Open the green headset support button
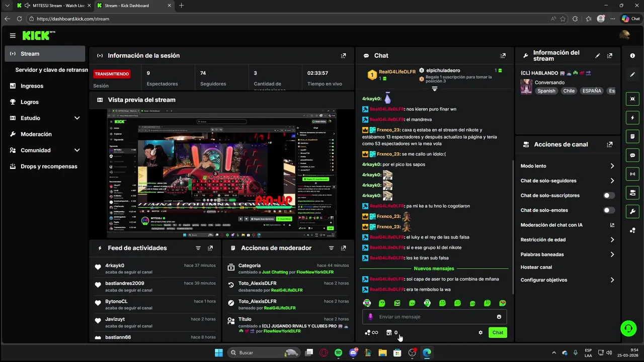Image resolution: width=644 pixels, height=362 pixels. [x=628, y=329]
